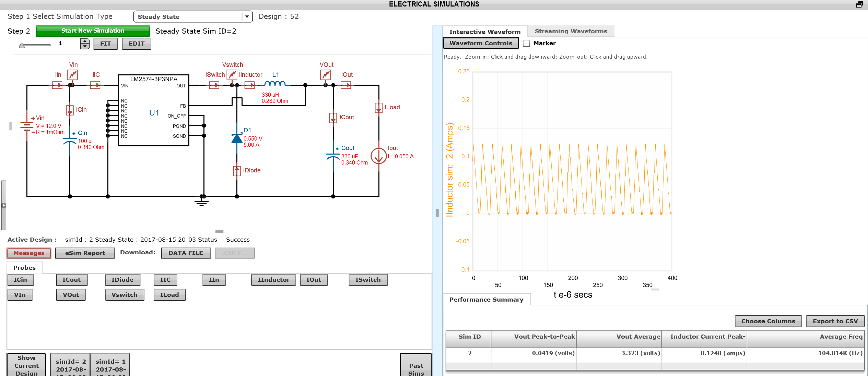Click the D1 diode symbol
Image resolution: width=868 pixels, height=376 pixels.
(x=237, y=138)
